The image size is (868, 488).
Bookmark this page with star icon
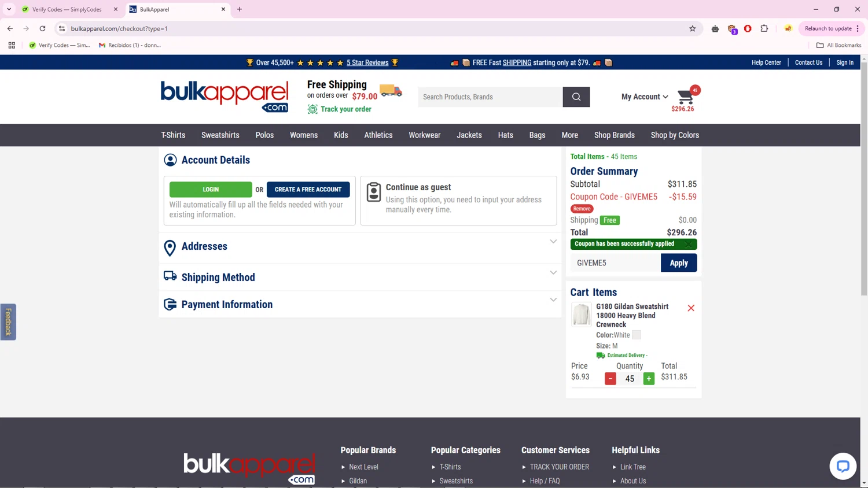pos(693,28)
